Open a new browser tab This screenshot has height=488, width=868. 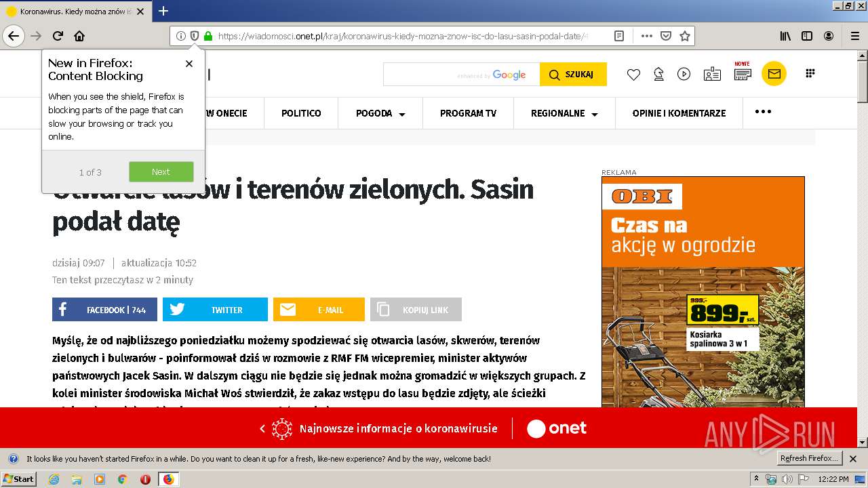click(x=163, y=11)
